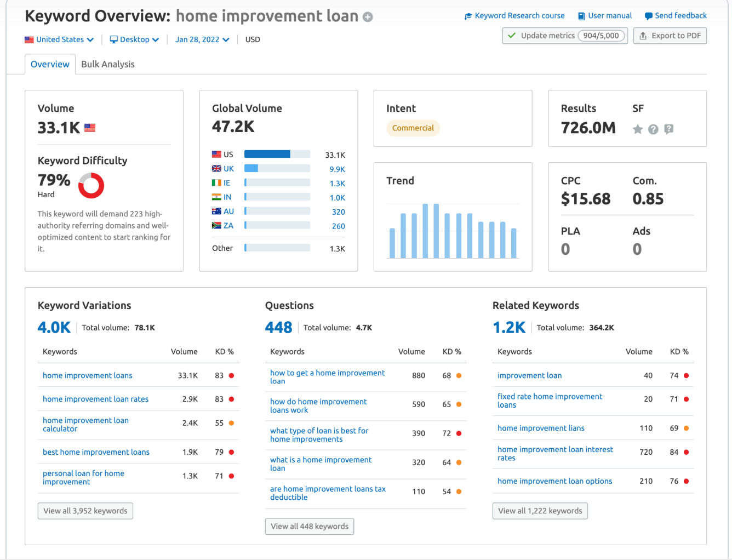Click the Update metrics button

(x=565, y=36)
